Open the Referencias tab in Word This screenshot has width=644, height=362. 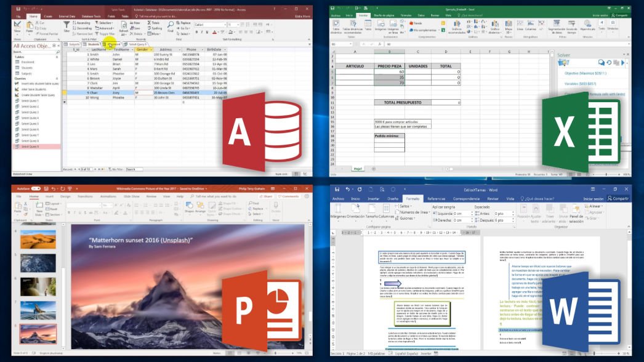click(x=436, y=199)
